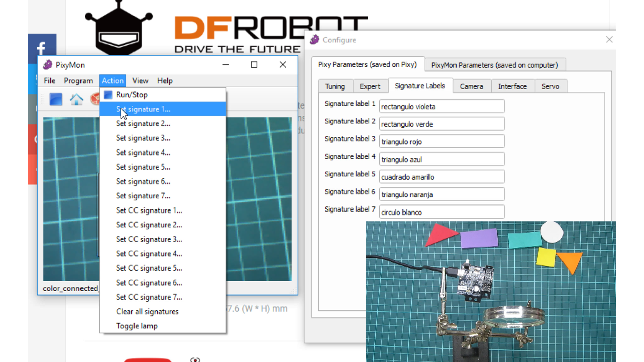
Task: Select Run/Stop from the Action menu
Action: pyautogui.click(x=131, y=95)
